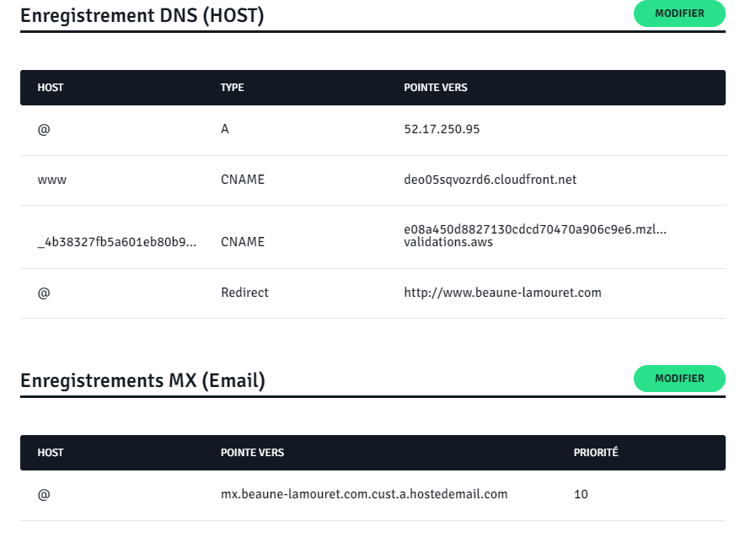756x543 pixels.
Task: Click MODIFIER button for MX Email records
Action: pos(679,379)
